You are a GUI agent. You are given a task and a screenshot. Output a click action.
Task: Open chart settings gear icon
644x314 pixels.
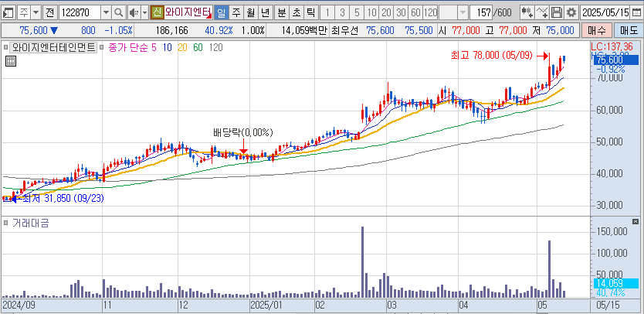click(571, 13)
